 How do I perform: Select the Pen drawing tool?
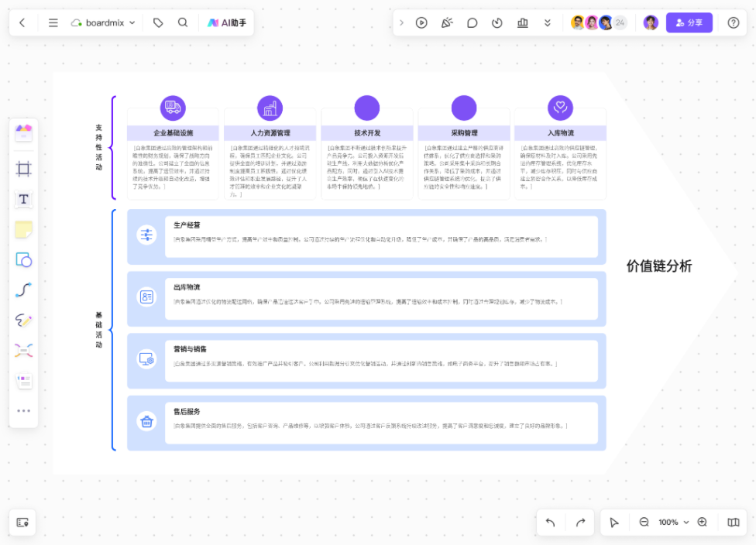pyautogui.click(x=23, y=320)
